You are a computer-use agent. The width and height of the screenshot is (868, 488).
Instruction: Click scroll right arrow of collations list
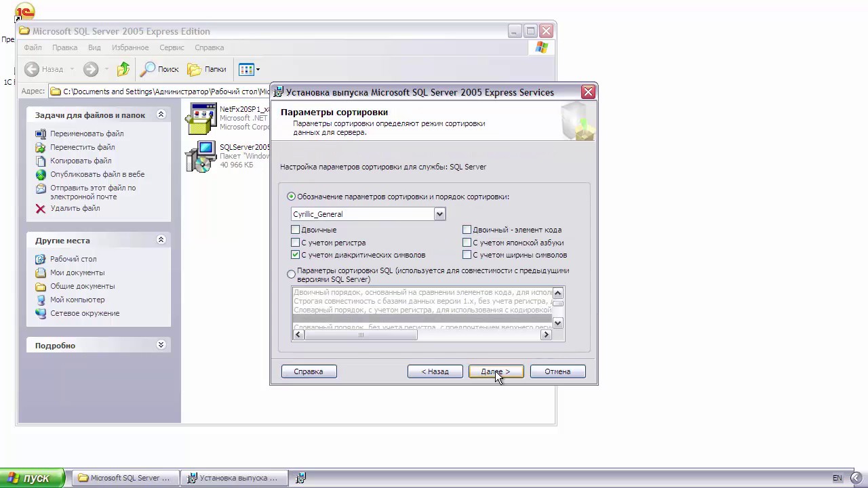pyautogui.click(x=546, y=335)
